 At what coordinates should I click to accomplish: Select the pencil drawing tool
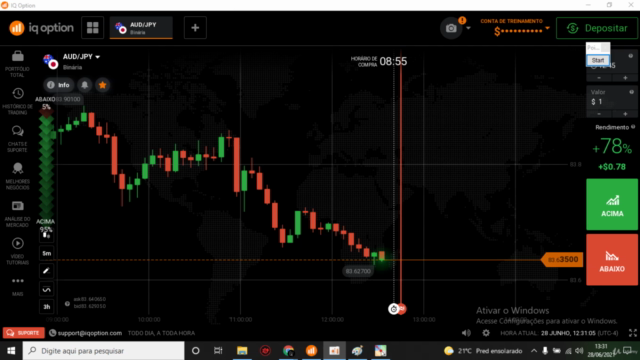[x=47, y=271]
